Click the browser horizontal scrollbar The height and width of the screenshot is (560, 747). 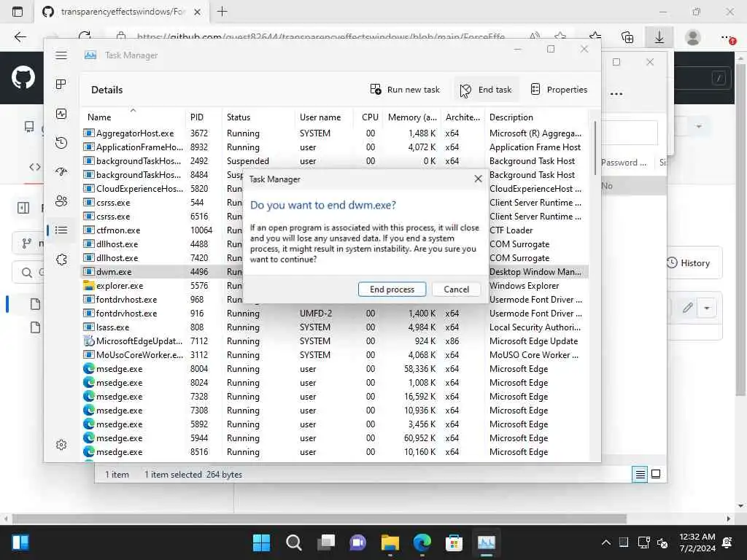320,518
